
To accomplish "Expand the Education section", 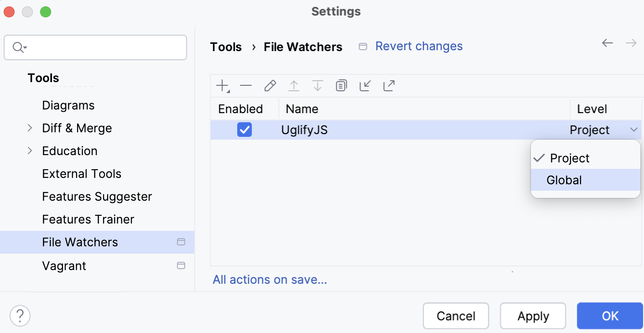I will 30,151.
